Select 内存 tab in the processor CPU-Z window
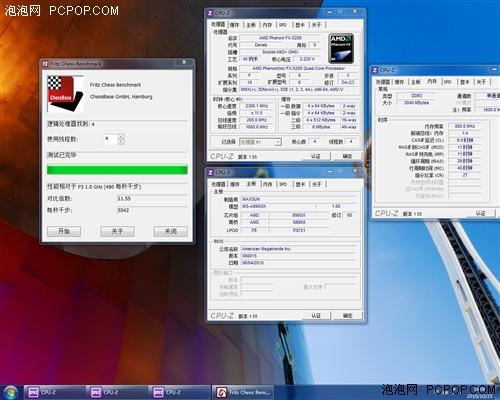This screenshot has height=400, width=500. (267, 25)
